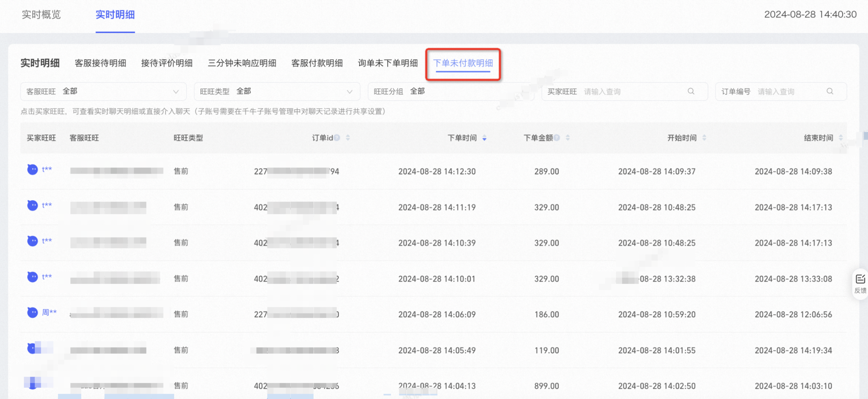Click Wangwang icon in 14:10:39 order row
Viewport: 868px width, 399px height.
coord(33,241)
